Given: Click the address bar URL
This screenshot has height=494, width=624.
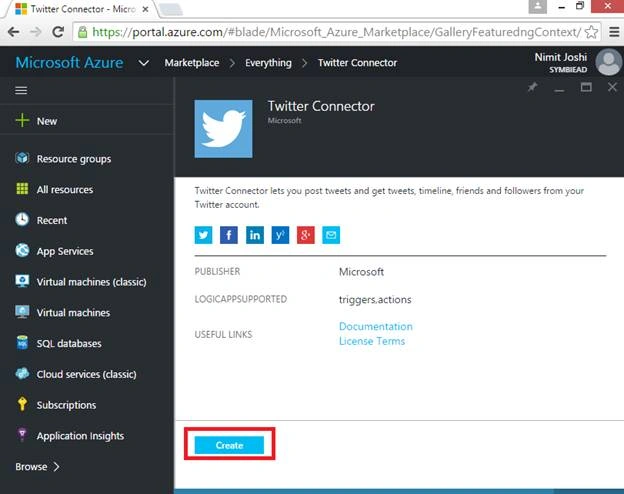Looking at the screenshot, I should pos(336,32).
